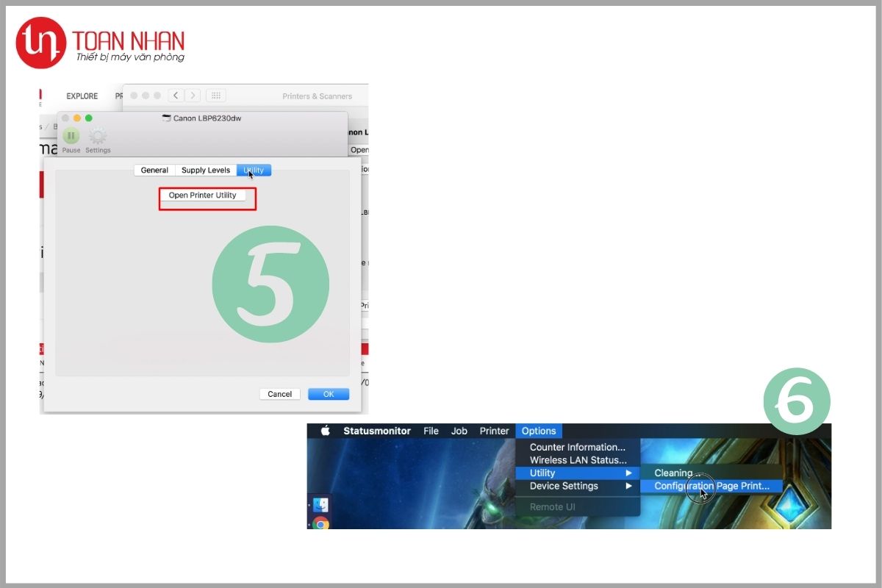The width and height of the screenshot is (882, 588).
Task: Close the Options menu in menu bar
Action: [539, 431]
